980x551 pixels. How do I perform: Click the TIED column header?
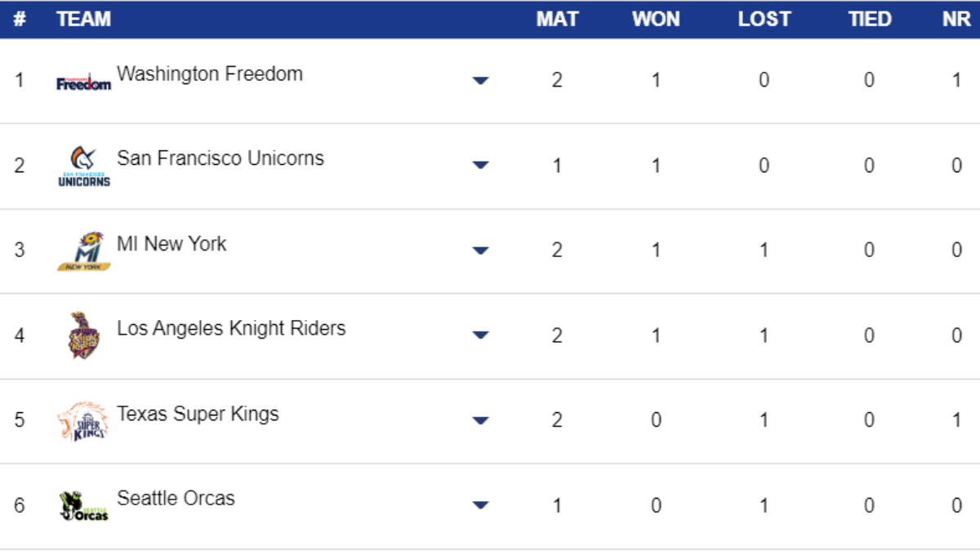point(870,19)
